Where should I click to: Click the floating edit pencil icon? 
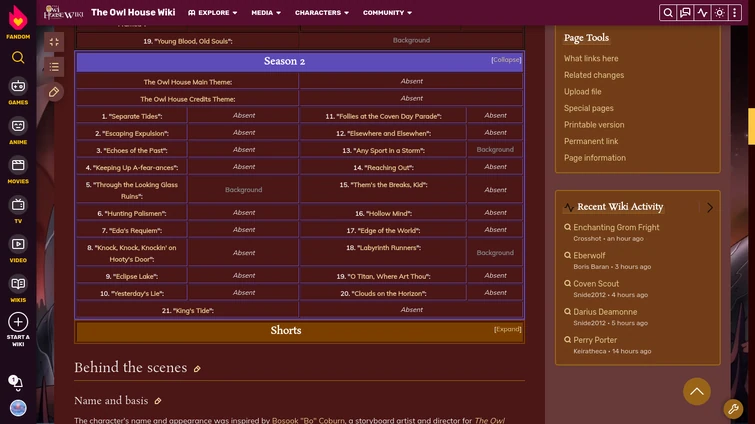(x=54, y=92)
